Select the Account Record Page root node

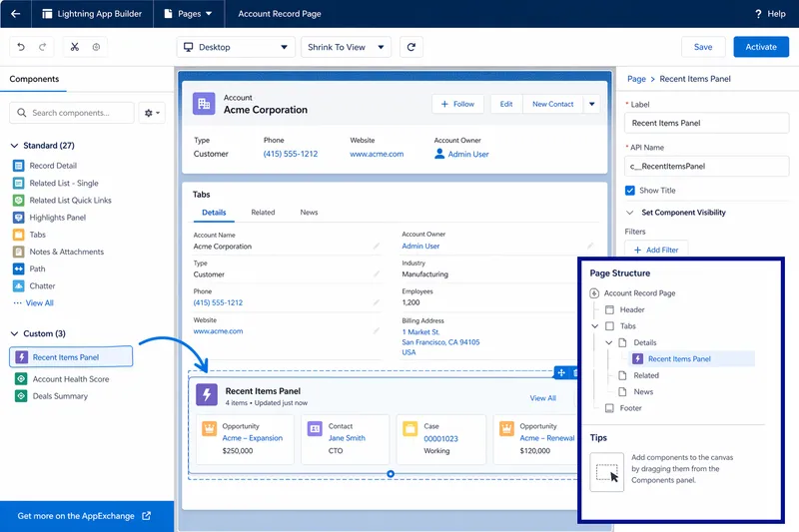click(x=633, y=293)
